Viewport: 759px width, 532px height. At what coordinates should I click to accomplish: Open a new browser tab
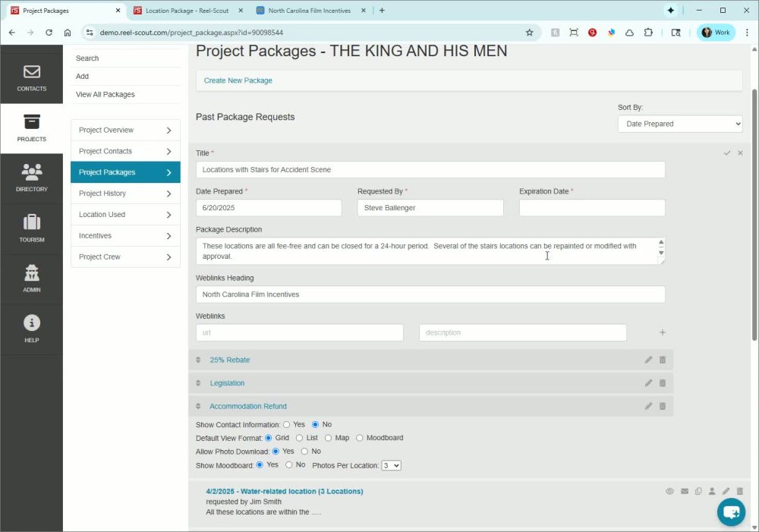click(x=382, y=10)
